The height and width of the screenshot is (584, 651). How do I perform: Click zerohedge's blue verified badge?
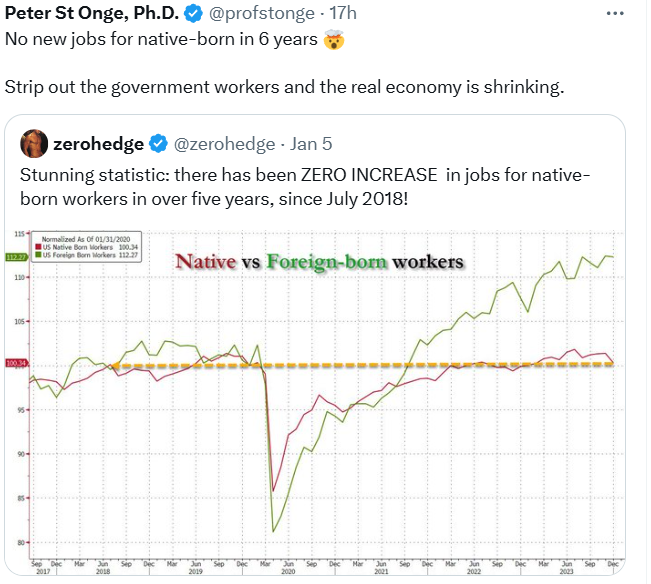pyautogui.click(x=158, y=145)
